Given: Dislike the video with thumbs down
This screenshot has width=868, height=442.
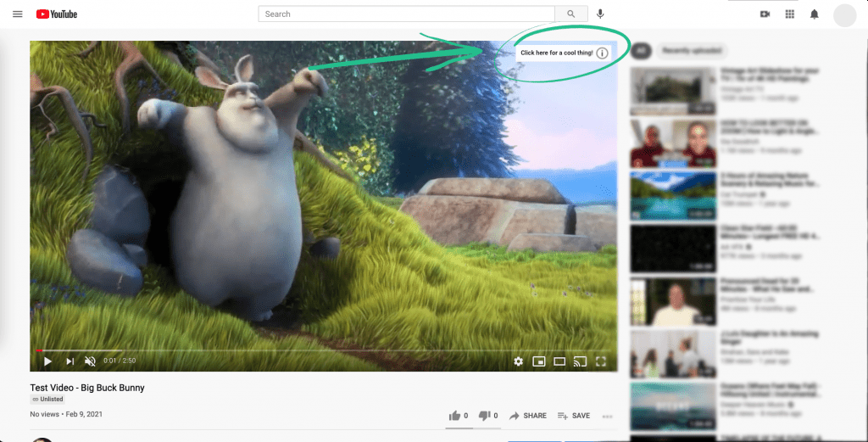Looking at the screenshot, I should [488, 416].
